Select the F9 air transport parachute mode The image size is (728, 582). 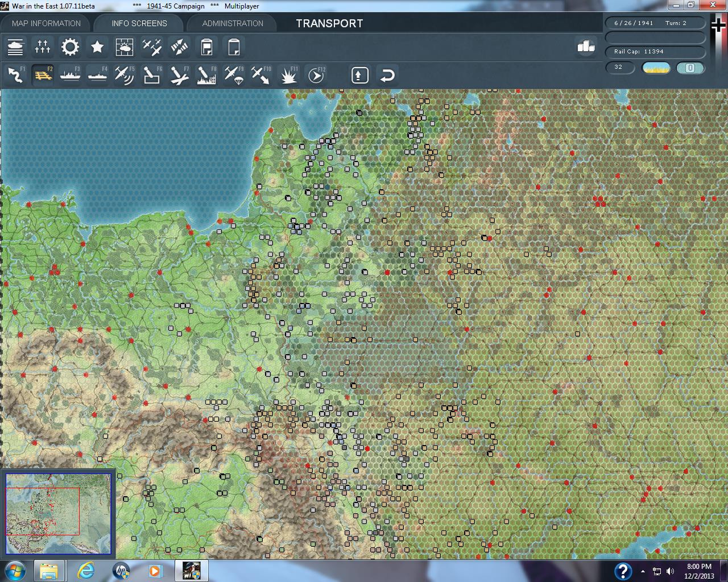(234, 75)
